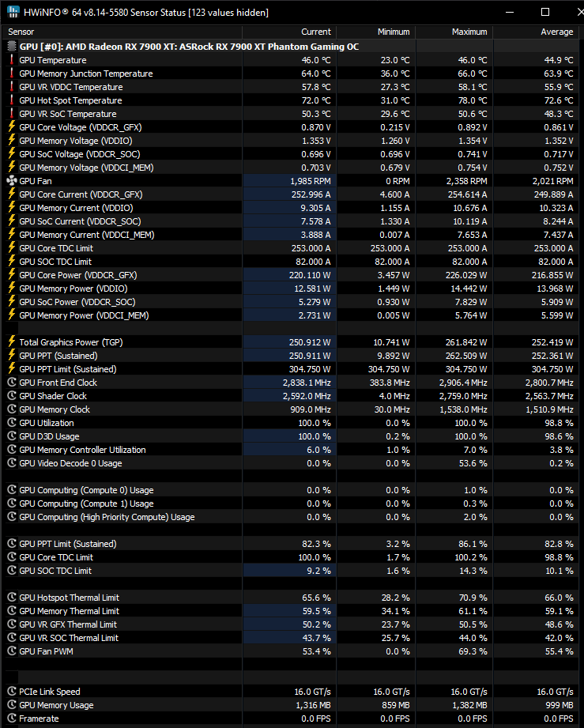Click lightning icon beside GPU Memory Voltage (VDDIO)
584x728 pixels.
pyautogui.click(x=12, y=140)
